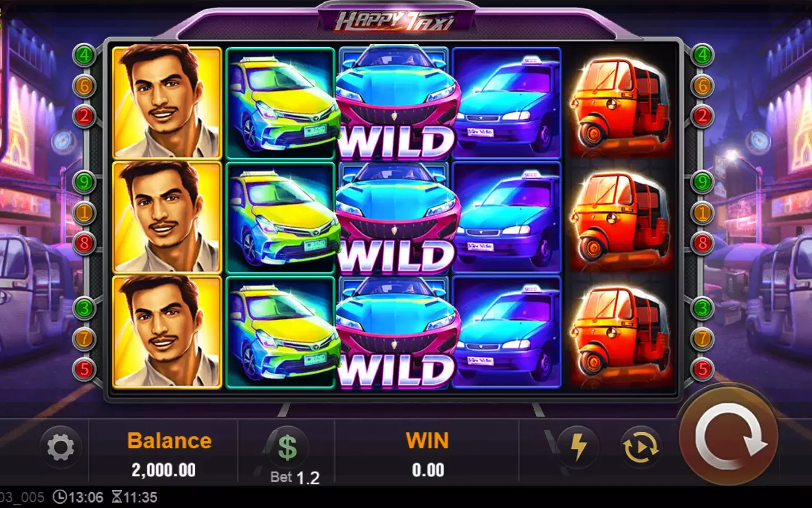Click the middle red tuk-tuk symbol
This screenshot has width=812, height=508.
[x=619, y=218]
